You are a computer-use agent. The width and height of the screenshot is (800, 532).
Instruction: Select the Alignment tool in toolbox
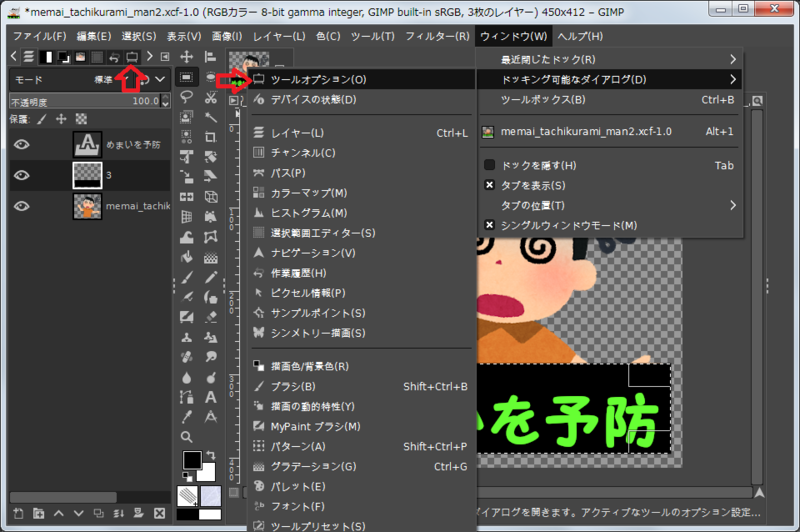pos(210,57)
